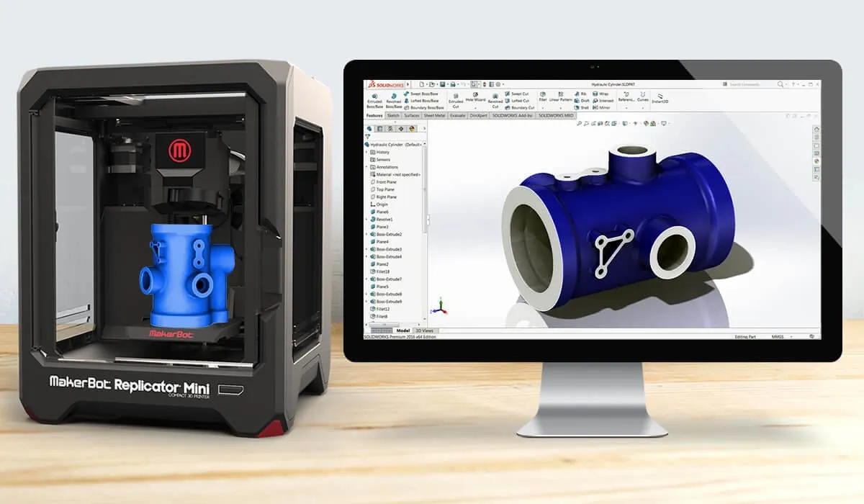
Task: Select the Wrap feature tool
Action: point(600,94)
